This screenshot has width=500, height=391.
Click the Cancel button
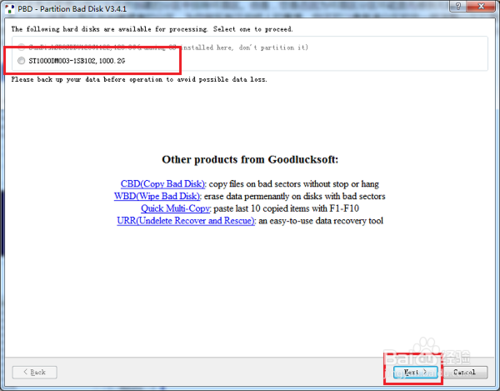(x=464, y=372)
